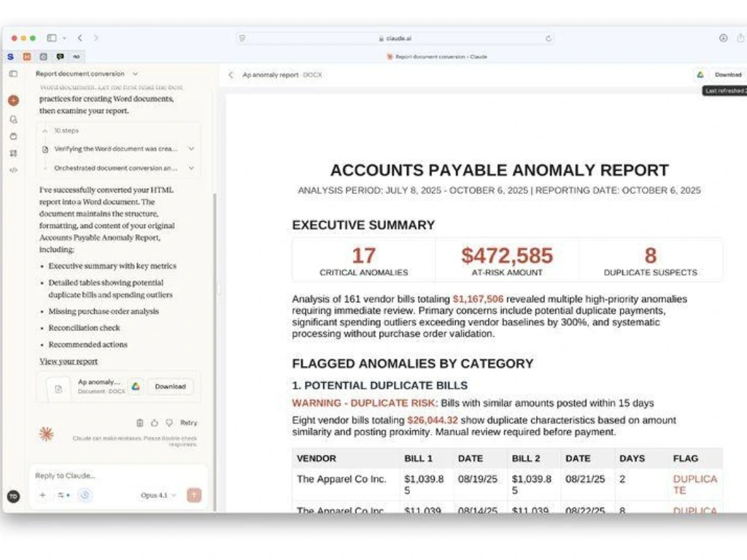
Task: Click the Safari share icon
Action: click(x=741, y=38)
